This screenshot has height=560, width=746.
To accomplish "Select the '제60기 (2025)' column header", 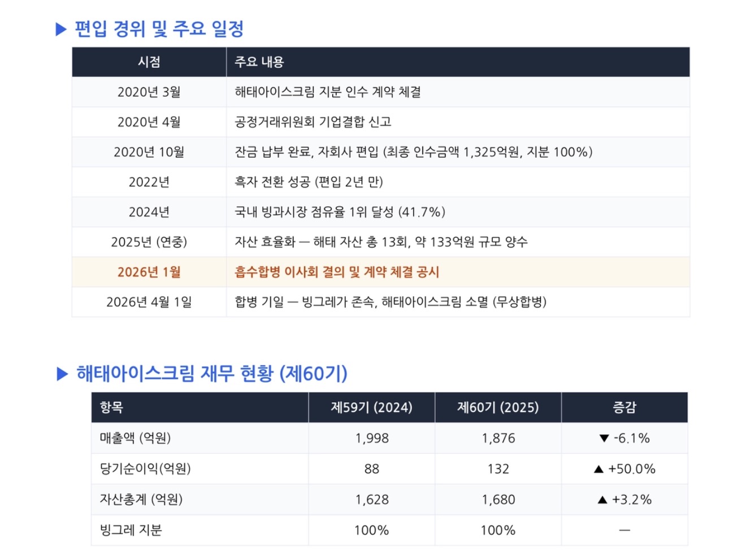I will (x=498, y=407).
